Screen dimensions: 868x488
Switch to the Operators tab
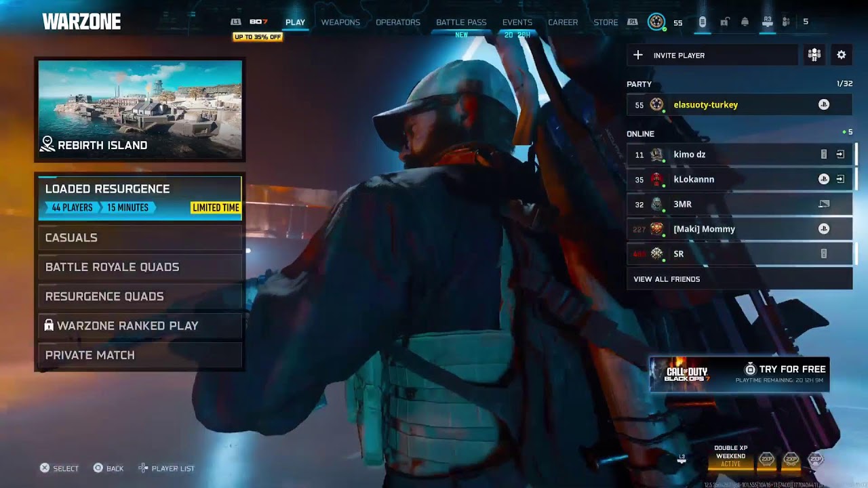pyautogui.click(x=398, y=22)
